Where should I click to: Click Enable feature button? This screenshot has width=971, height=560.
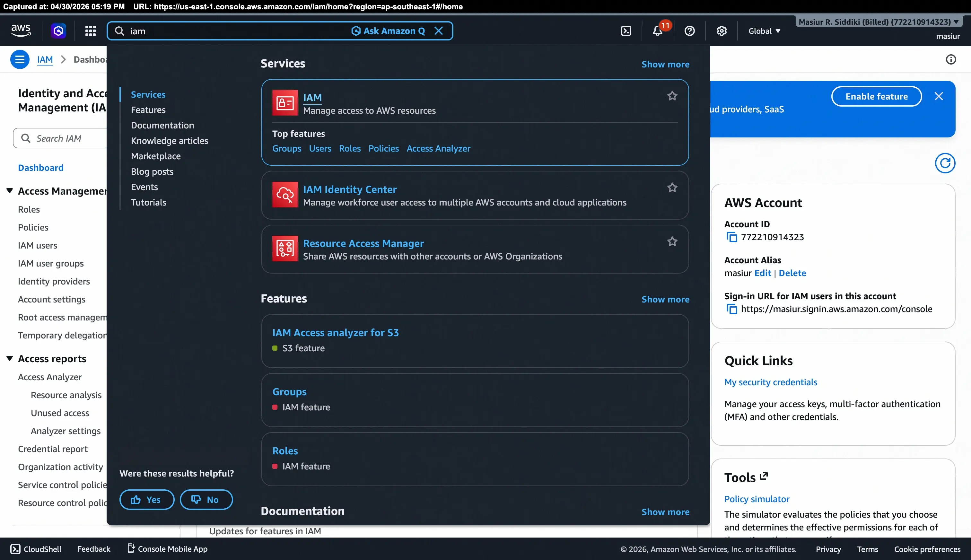click(876, 96)
